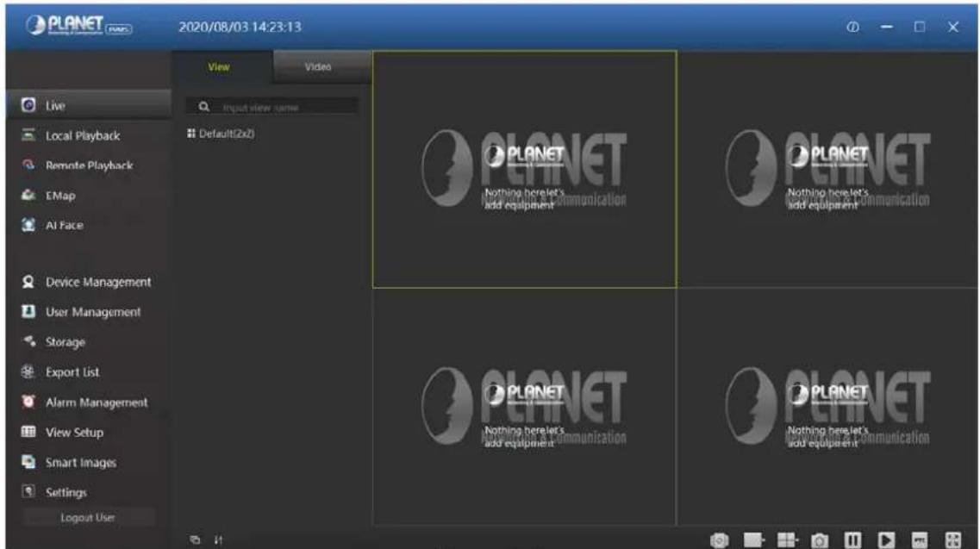The height and width of the screenshot is (549, 980).
Task: Click the hexagon settings icon in bottom toolbar
Action: (720, 540)
